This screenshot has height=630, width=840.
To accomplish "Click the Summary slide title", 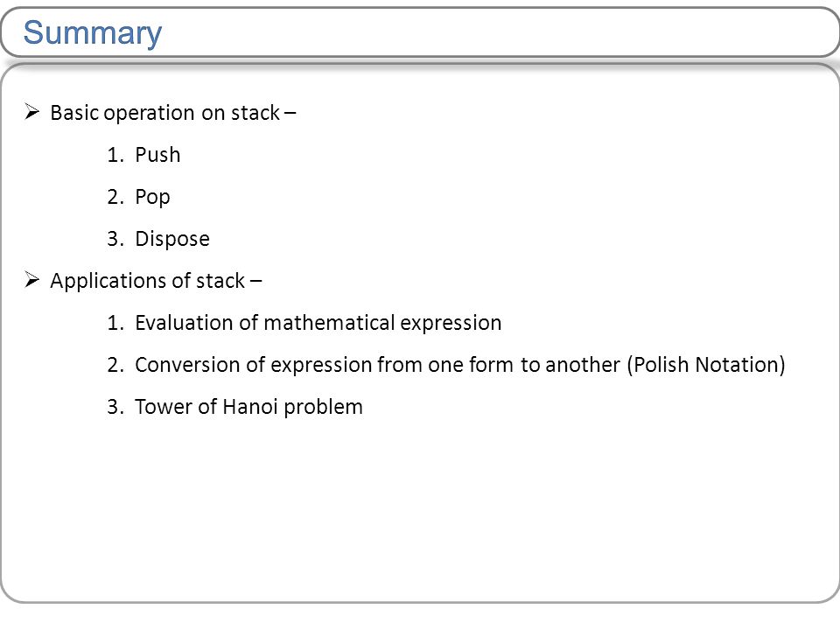I will point(92,32).
